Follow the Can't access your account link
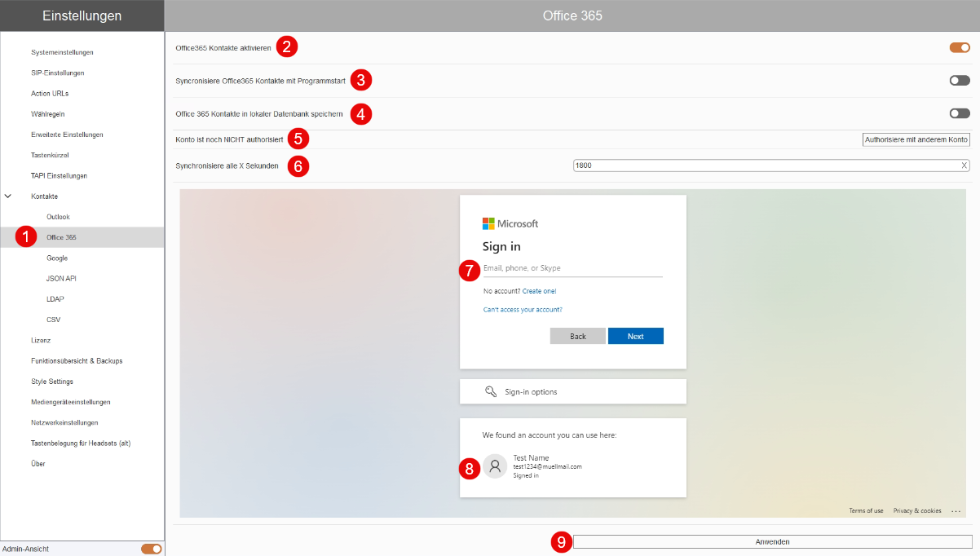This screenshot has width=980, height=556. tap(523, 310)
